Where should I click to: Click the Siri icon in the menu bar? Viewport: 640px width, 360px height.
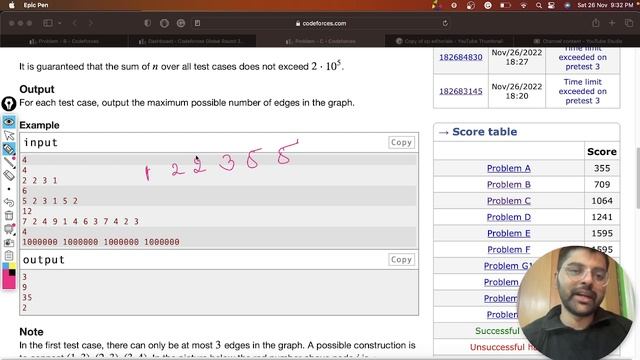[567, 5]
